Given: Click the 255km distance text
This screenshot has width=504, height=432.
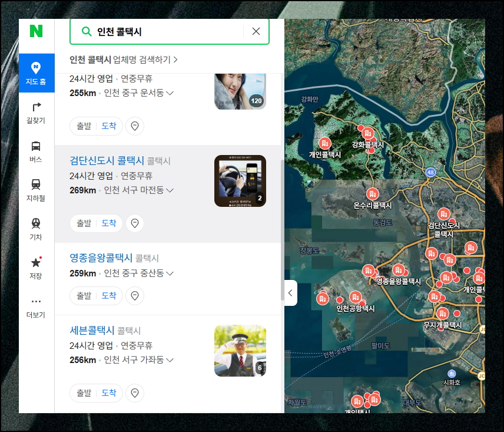Looking at the screenshot, I should 83,93.
